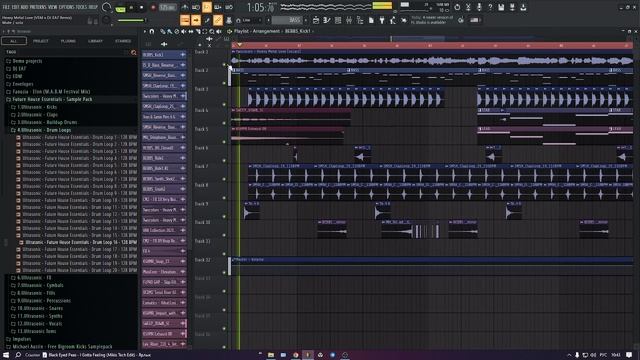The width and height of the screenshot is (640, 360).
Task: Mute Track 1 with its green dot
Action: point(224,64)
